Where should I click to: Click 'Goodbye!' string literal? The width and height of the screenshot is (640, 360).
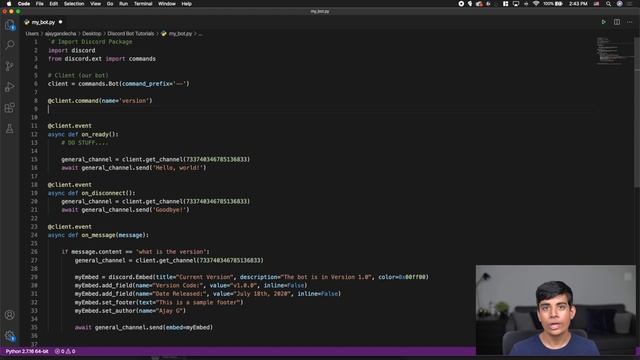coord(169,210)
